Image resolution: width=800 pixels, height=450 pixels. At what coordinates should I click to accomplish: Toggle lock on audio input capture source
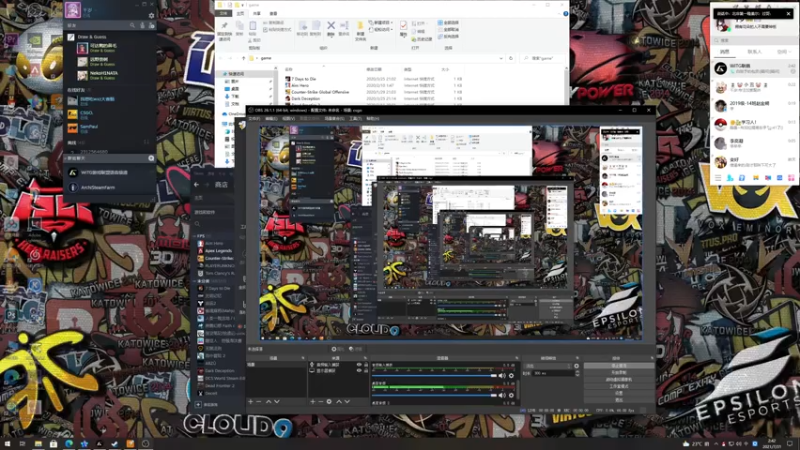click(x=366, y=365)
